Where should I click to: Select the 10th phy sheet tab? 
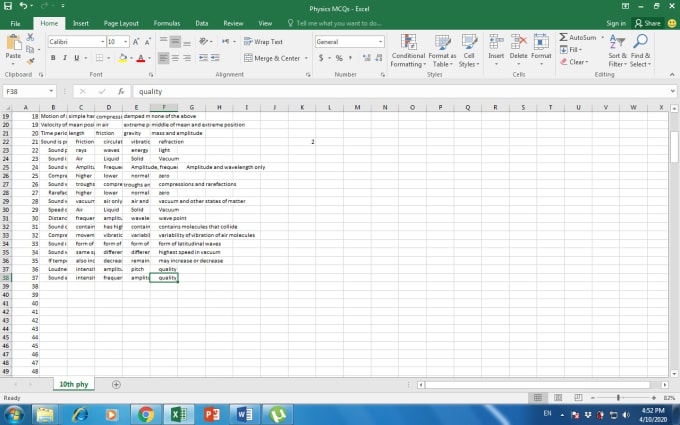[x=74, y=384]
